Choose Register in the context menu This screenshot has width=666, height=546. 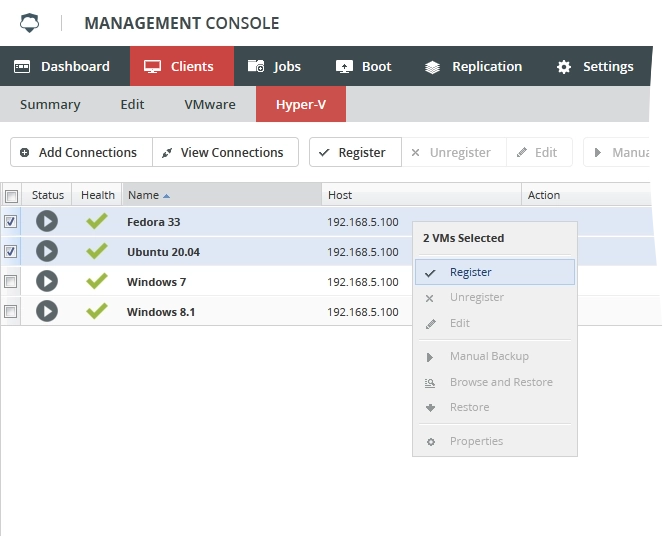(495, 272)
